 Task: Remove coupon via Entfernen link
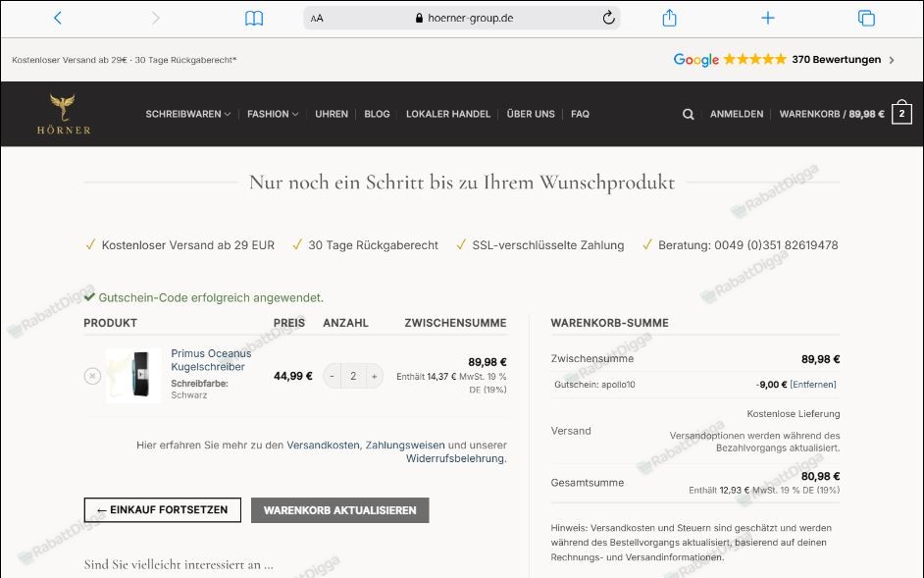(812, 385)
